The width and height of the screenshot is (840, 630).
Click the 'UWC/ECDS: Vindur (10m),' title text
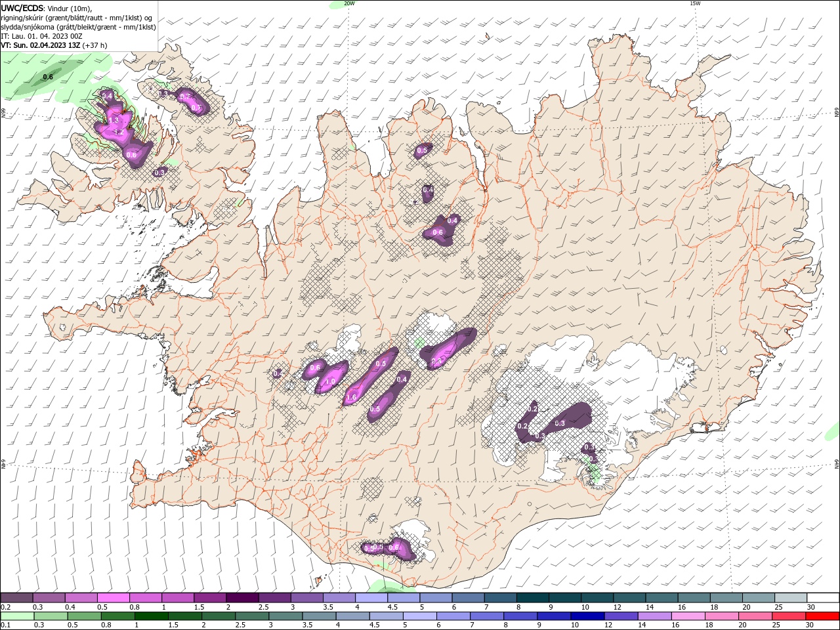47,8
